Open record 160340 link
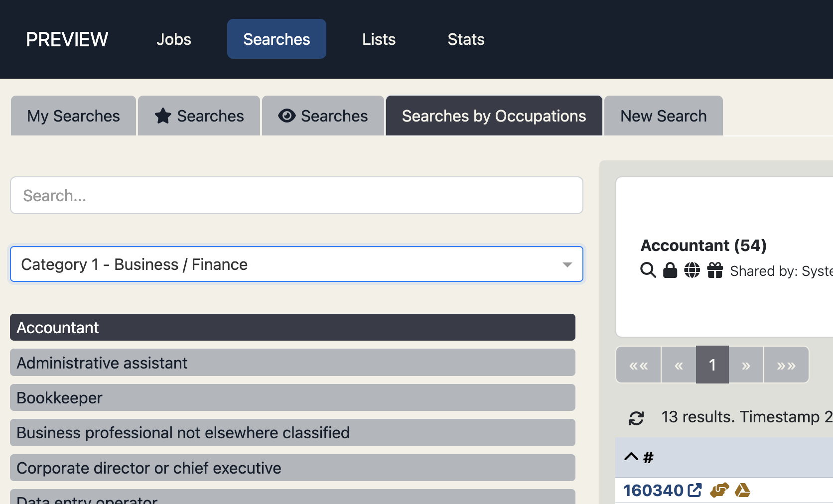The width and height of the screenshot is (833, 504). [x=654, y=490]
